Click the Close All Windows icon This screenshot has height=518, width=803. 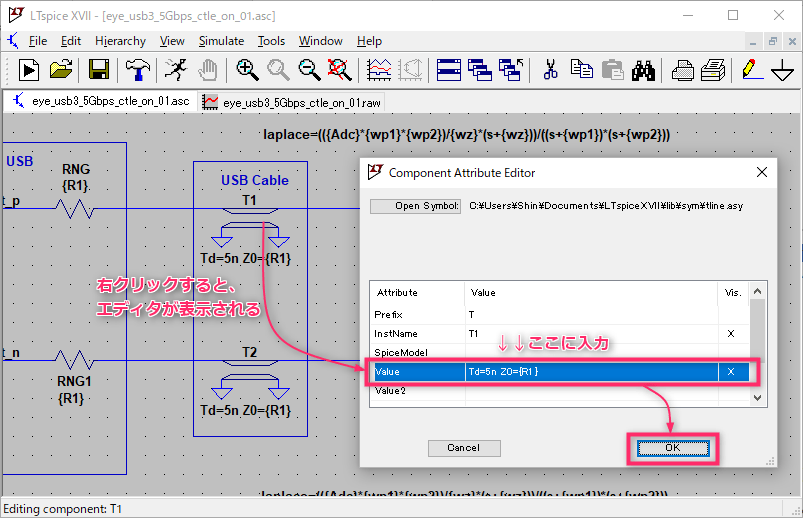pyautogui.click(x=511, y=70)
